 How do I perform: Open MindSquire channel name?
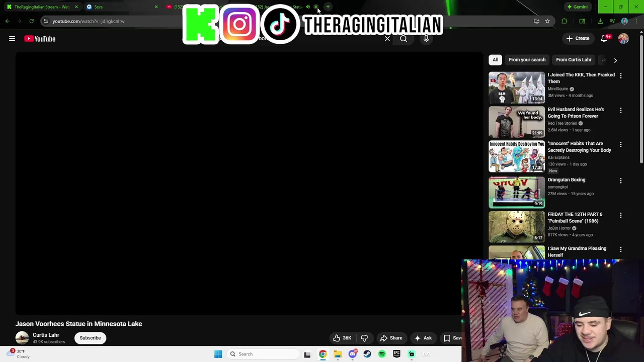tap(557, 89)
